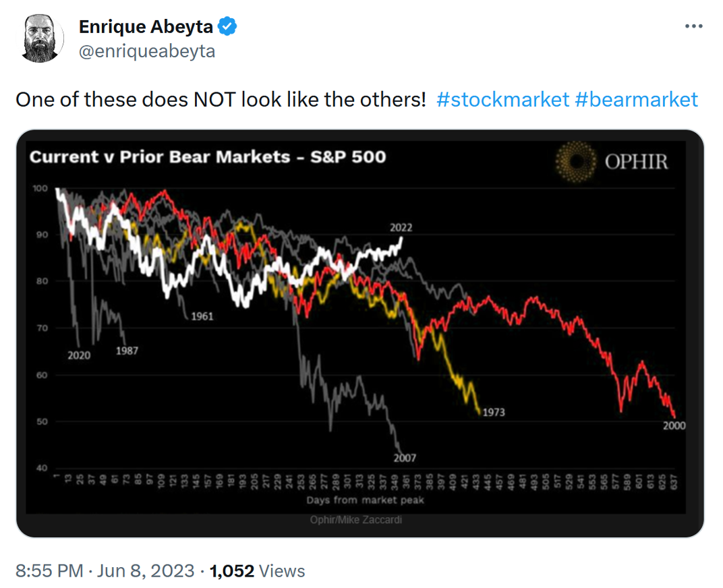Viewport: 723px width, 588px height.
Task: Open the three-dot more options menu
Action: click(693, 26)
